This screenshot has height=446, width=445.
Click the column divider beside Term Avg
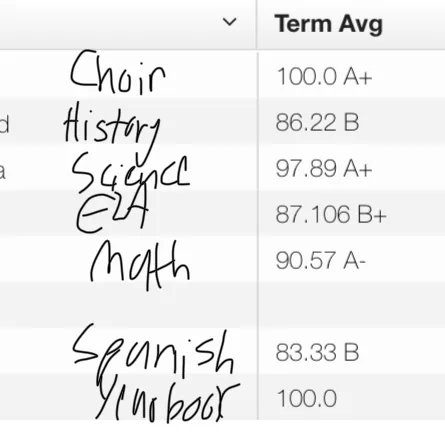[x=257, y=24]
